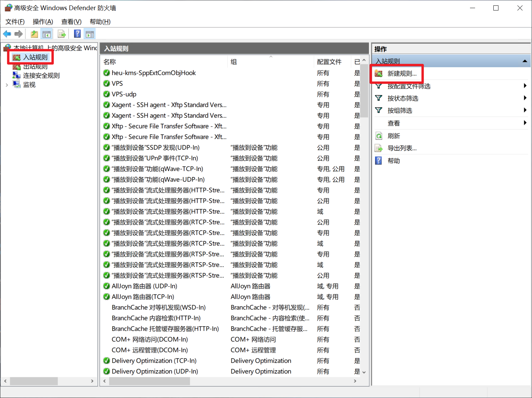Click the rule list vertical scrollbar thumb

click(364, 91)
